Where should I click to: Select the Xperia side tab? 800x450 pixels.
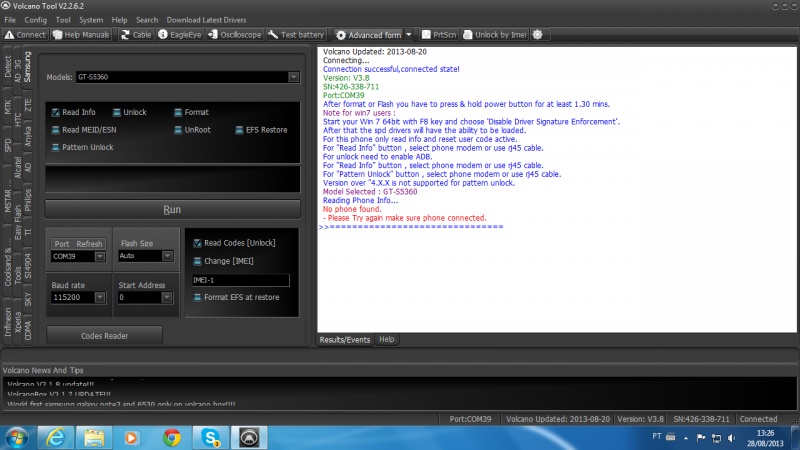coord(18,321)
